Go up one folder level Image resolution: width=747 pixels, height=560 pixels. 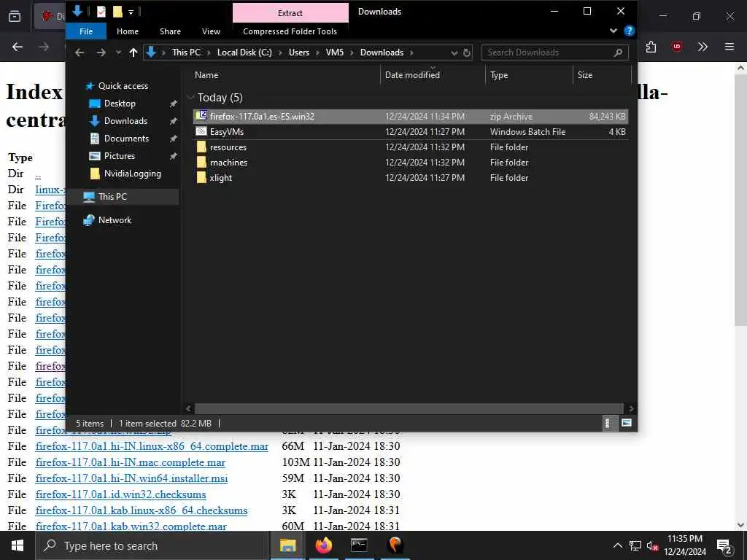133,52
